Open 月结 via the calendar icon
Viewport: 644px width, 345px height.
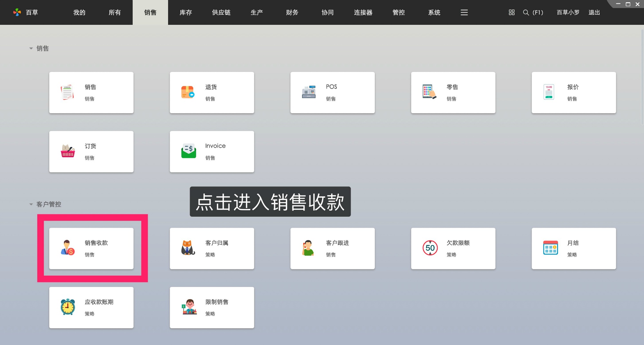(550, 248)
